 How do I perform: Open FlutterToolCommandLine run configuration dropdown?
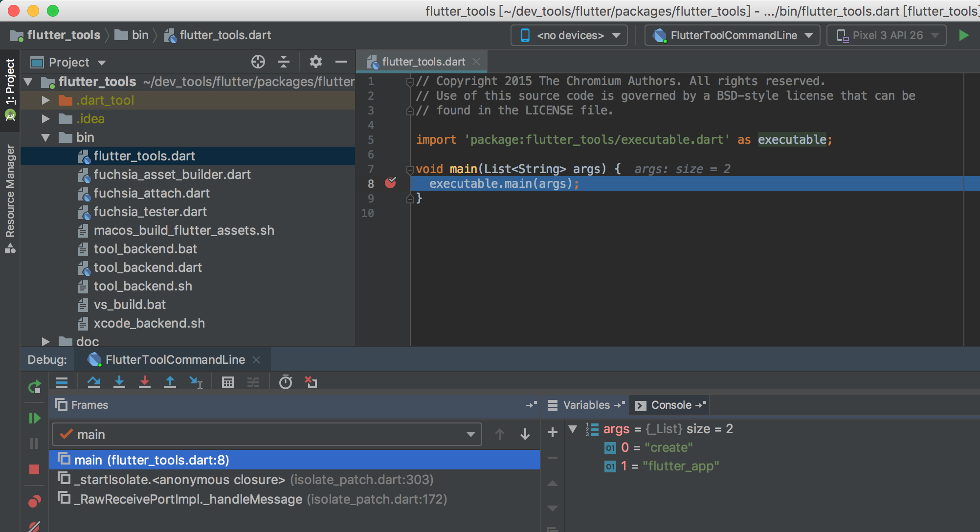click(x=732, y=35)
